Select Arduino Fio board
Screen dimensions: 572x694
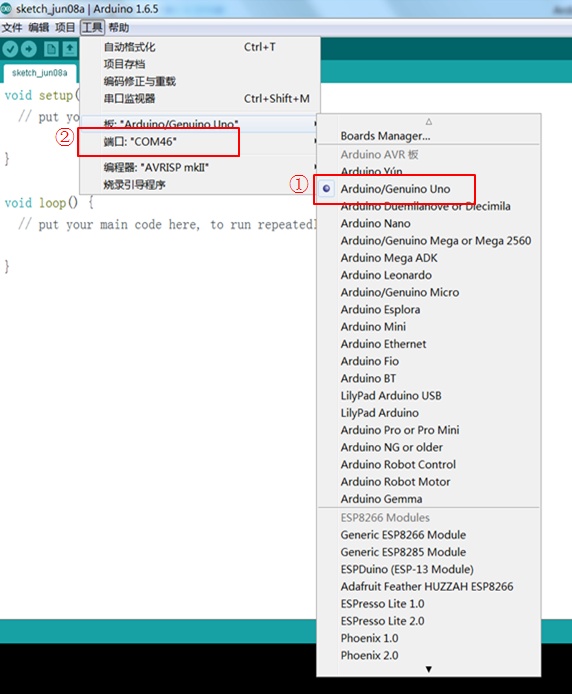[x=429, y=362]
